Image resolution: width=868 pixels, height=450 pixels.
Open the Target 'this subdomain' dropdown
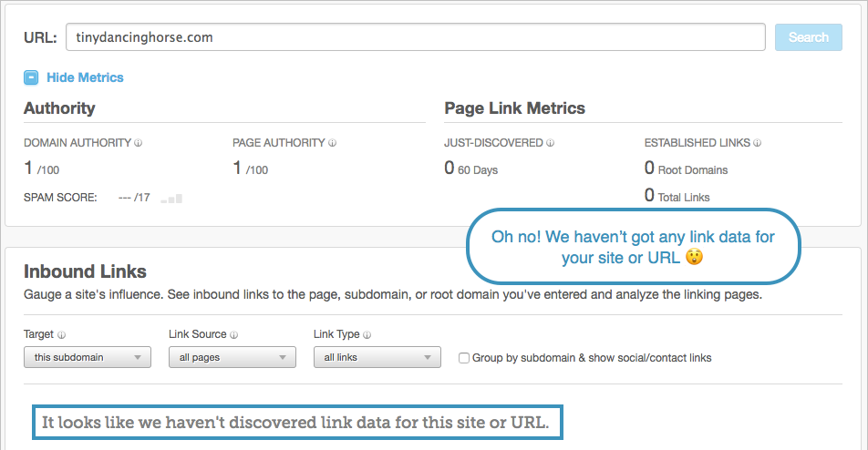pos(88,357)
